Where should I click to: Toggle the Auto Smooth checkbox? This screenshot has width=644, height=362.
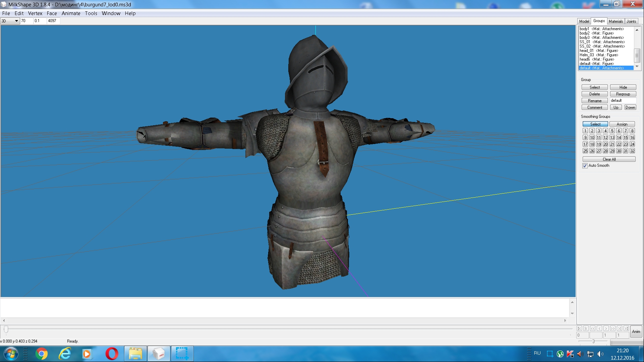click(x=585, y=166)
